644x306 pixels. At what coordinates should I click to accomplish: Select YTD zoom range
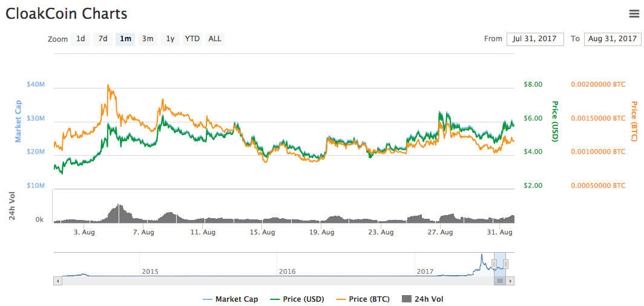click(192, 39)
